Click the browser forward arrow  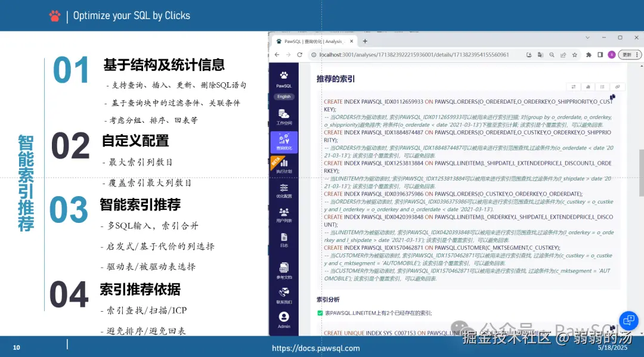(x=289, y=55)
